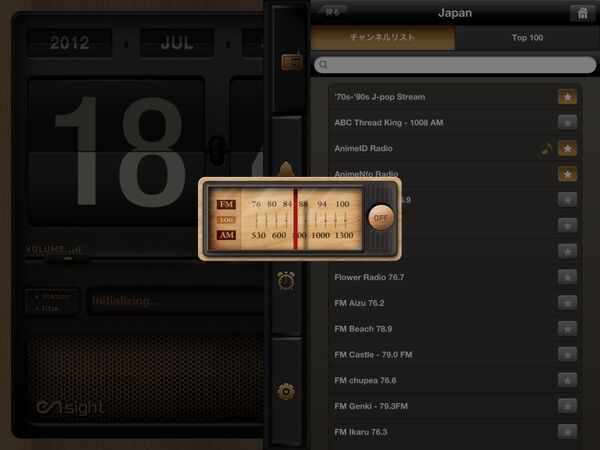Select FM chupea 76.6 station

tap(455, 380)
